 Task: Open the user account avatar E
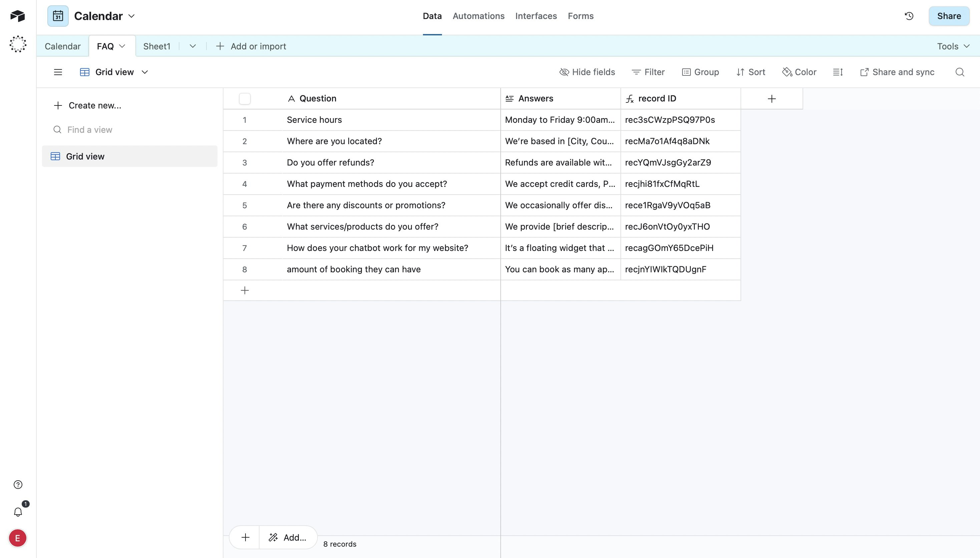point(18,538)
